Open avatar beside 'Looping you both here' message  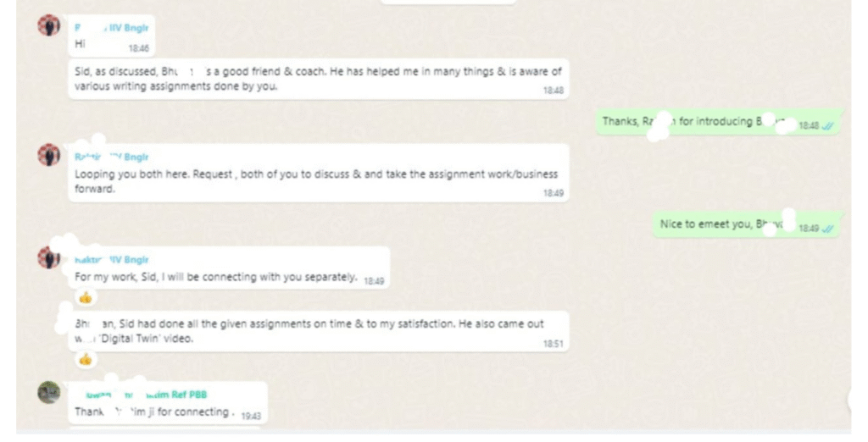click(48, 154)
